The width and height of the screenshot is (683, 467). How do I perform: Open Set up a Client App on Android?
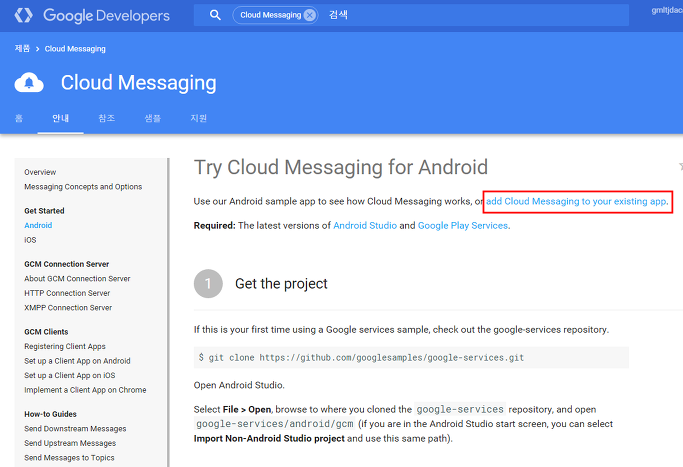(x=77, y=361)
